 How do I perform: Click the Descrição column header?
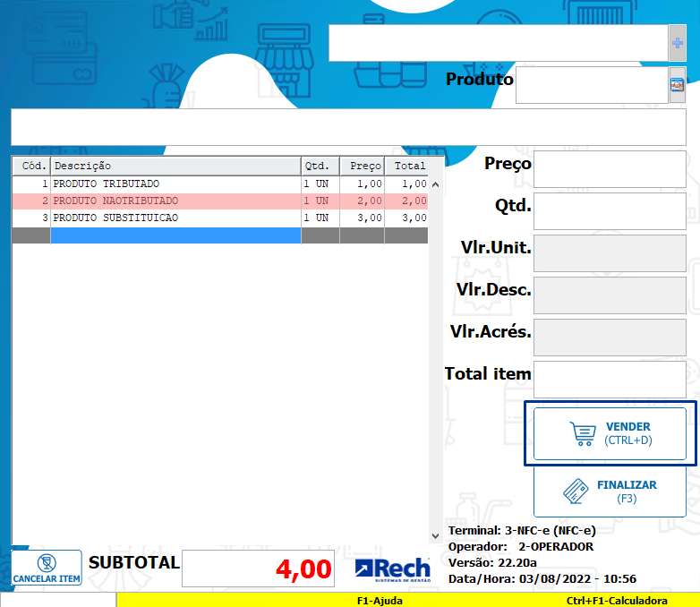[175, 167]
